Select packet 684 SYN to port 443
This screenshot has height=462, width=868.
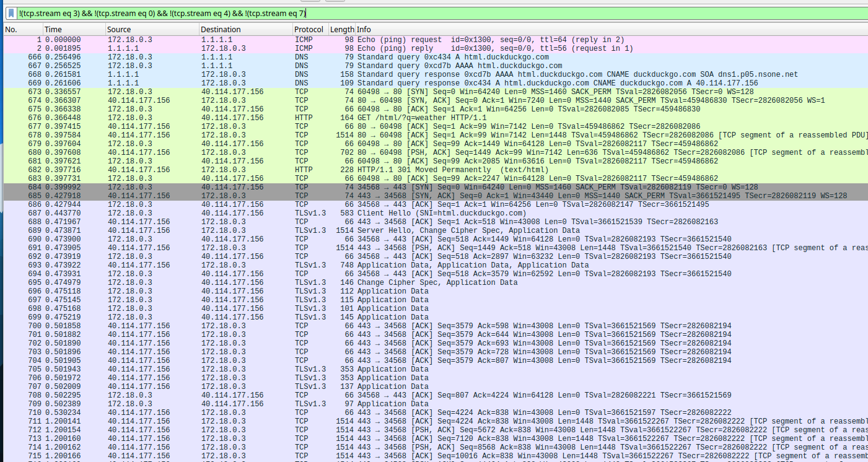(436, 187)
